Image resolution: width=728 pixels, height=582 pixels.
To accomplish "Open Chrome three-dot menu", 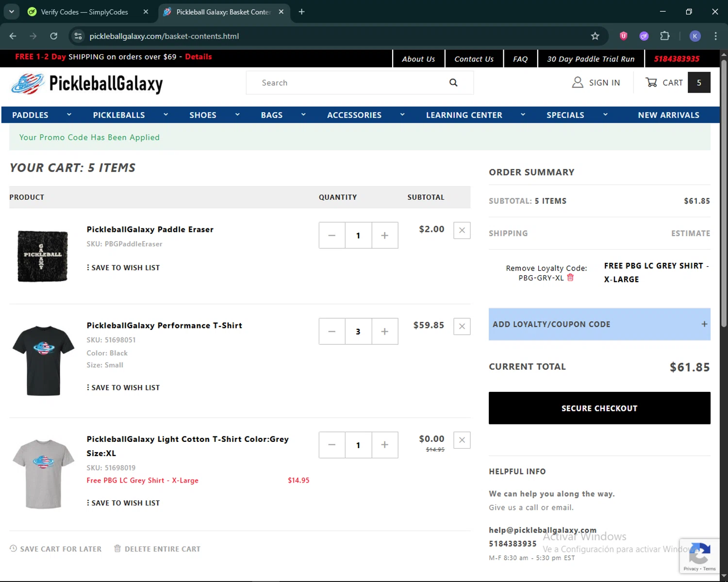I will (715, 36).
